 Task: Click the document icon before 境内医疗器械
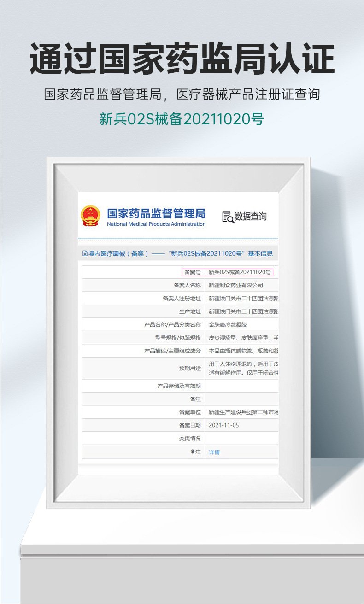85,253
